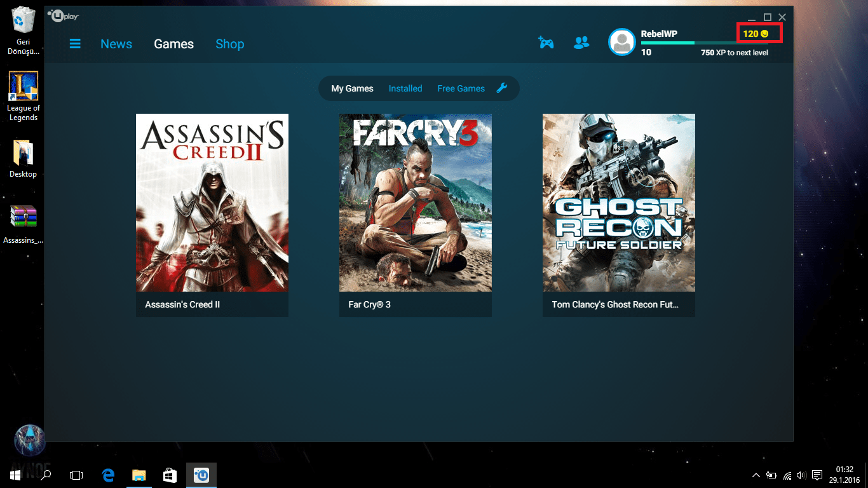Open the Far Cry 3 cover art

tap(416, 203)
